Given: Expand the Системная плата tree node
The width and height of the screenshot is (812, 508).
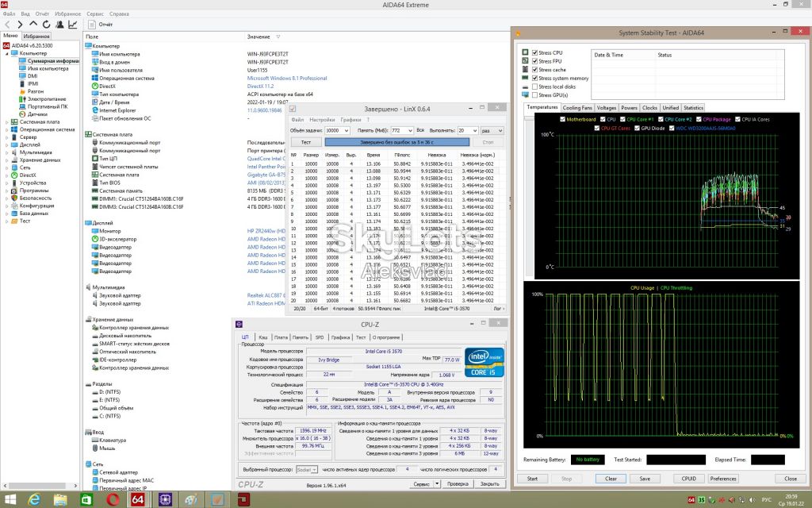Looking at the screenshot, I should point(6,121).
